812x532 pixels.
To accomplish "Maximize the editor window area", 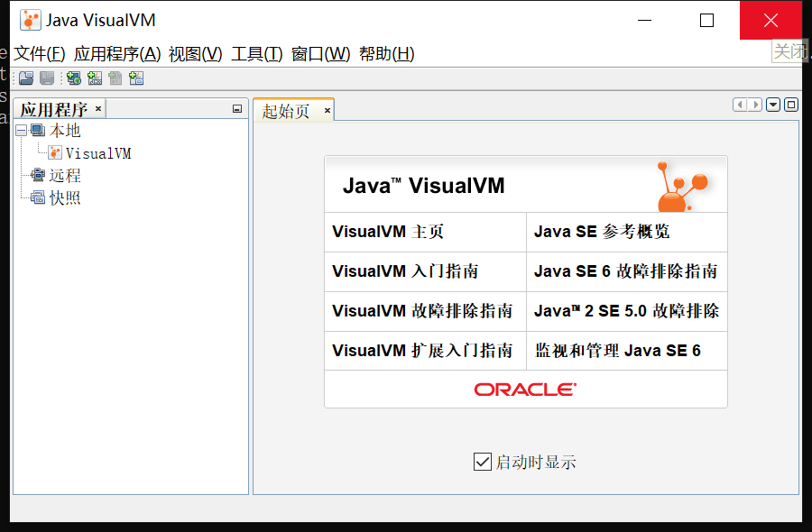I will (x=791, y=105).
